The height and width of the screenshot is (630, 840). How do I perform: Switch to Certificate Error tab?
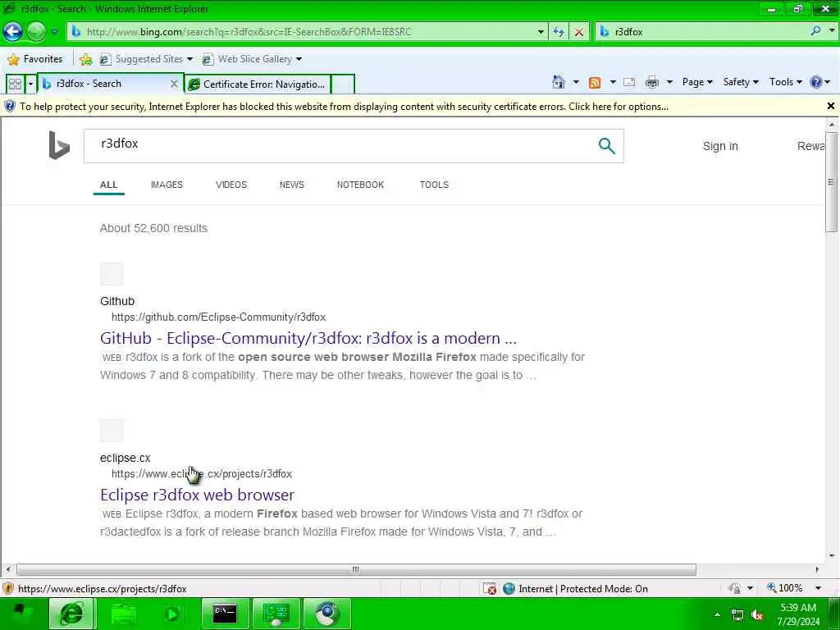click(x=258, y=84)
